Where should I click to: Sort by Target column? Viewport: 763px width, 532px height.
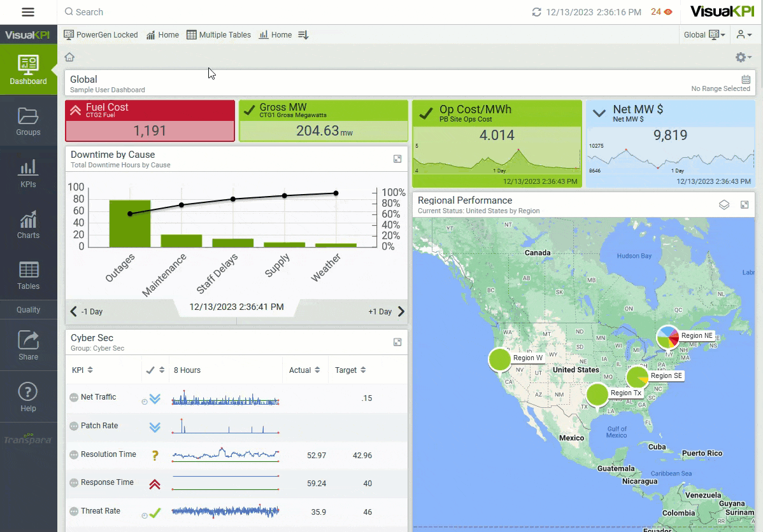(350, 370)
